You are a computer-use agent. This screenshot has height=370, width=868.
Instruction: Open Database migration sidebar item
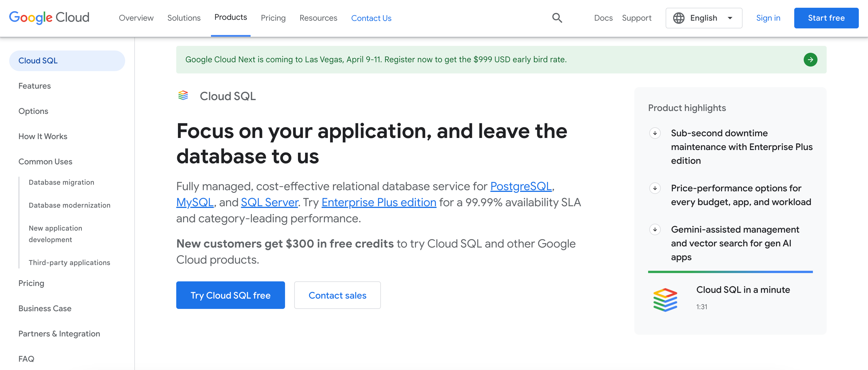pos(61,182)
